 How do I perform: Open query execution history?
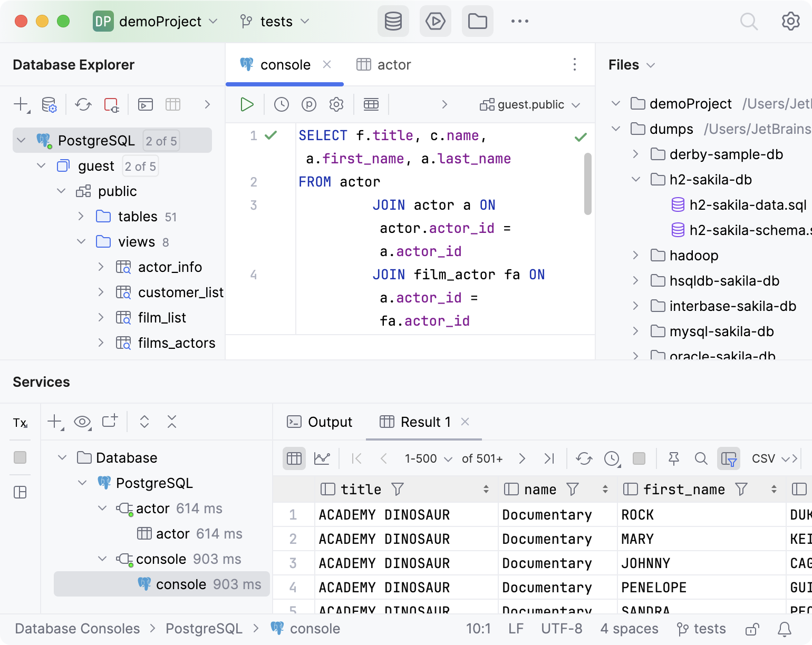(x=281, y=104)
